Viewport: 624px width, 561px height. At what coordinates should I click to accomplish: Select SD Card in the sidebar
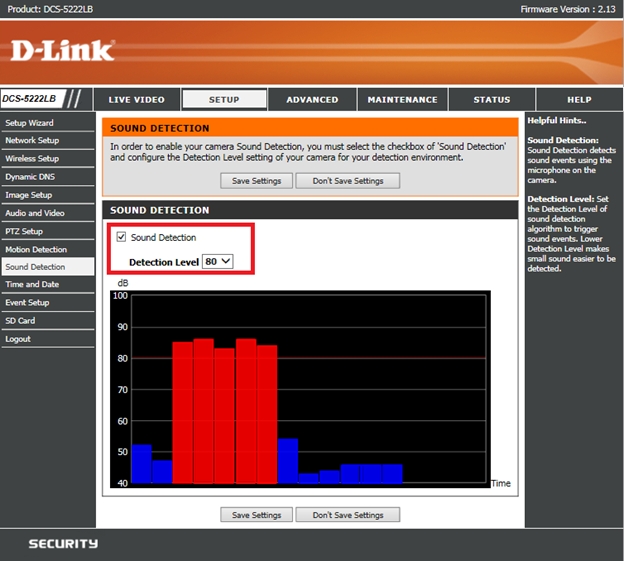tap(20, 321)
